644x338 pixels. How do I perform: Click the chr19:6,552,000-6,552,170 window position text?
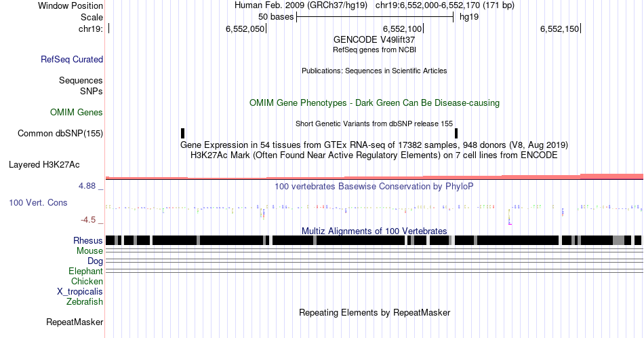pos(445,5)
